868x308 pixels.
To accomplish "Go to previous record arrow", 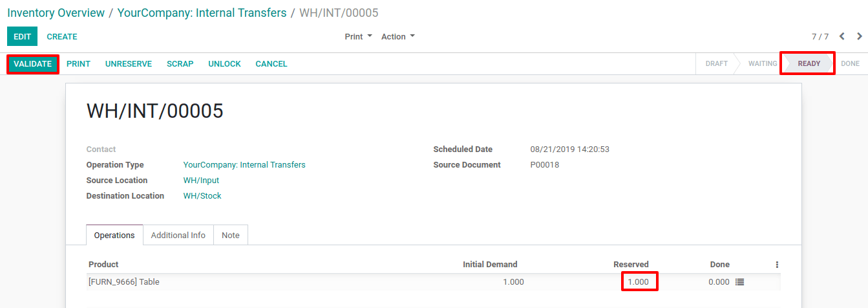I will [x=842, y=37].
